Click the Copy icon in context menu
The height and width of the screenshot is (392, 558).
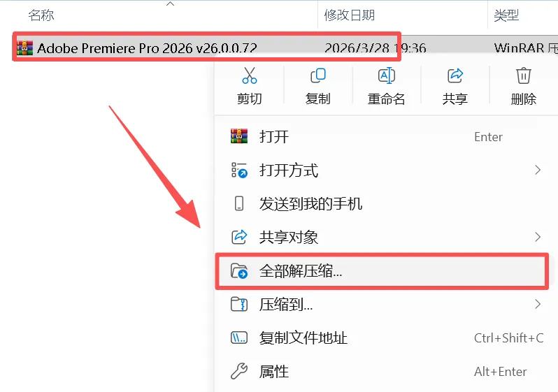[317, 75]
